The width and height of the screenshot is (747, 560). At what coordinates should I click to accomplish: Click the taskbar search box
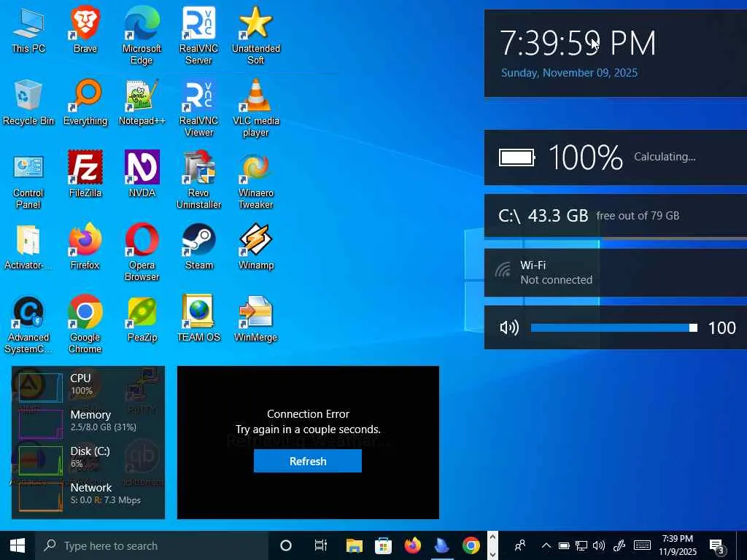[152, 545]
